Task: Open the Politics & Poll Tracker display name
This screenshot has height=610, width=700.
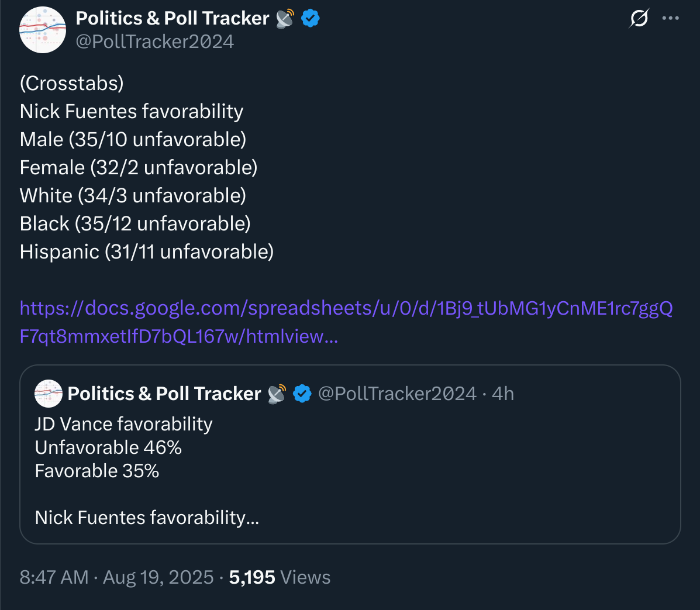Action: pyautogui.click(x=173, y=18)
